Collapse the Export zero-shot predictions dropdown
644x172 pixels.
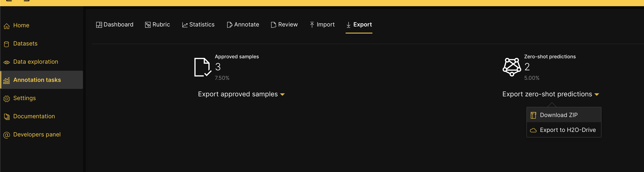[551, 94]
